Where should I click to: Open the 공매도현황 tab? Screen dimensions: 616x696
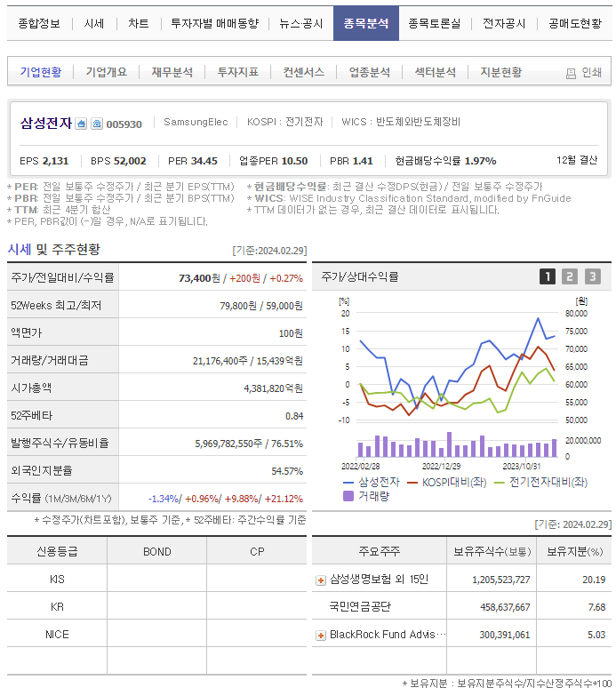coord(575,23)
